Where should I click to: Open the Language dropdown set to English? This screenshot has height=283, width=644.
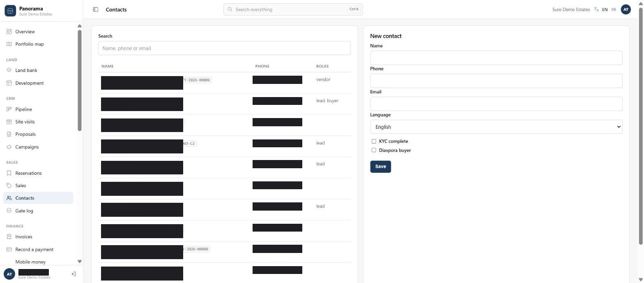[x=496, y=127]
